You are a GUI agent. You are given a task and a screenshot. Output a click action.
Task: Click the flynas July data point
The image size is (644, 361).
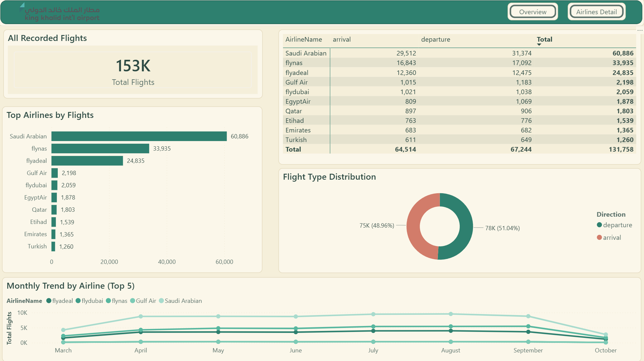tap(373, 326)
